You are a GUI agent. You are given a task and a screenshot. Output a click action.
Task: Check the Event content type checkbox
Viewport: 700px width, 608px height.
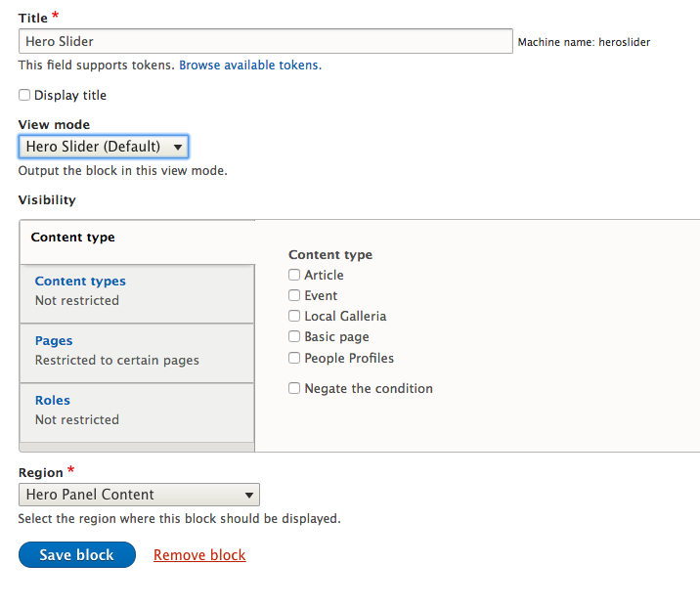(294, 296)
